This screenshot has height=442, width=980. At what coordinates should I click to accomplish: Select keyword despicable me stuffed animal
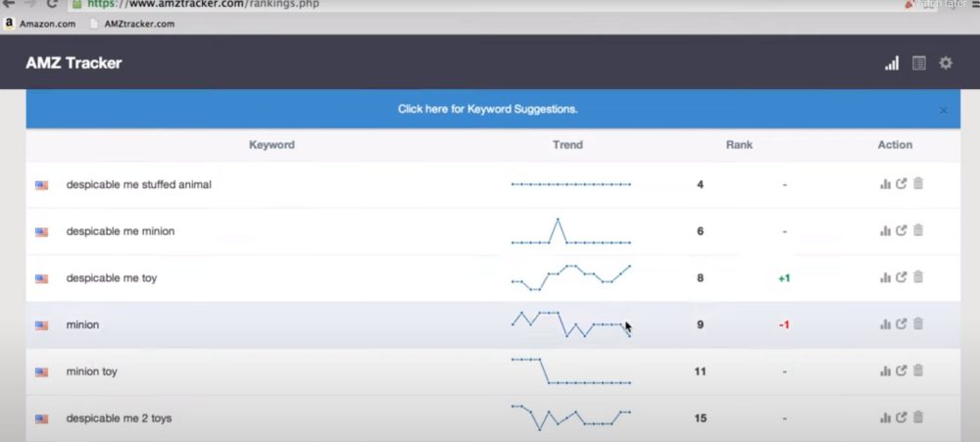139,184
